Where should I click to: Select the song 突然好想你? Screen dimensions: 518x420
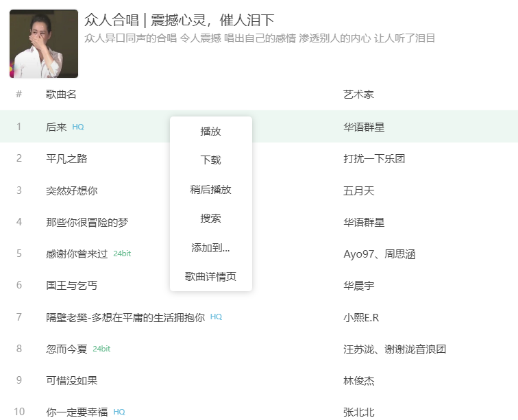pos(71,190)
